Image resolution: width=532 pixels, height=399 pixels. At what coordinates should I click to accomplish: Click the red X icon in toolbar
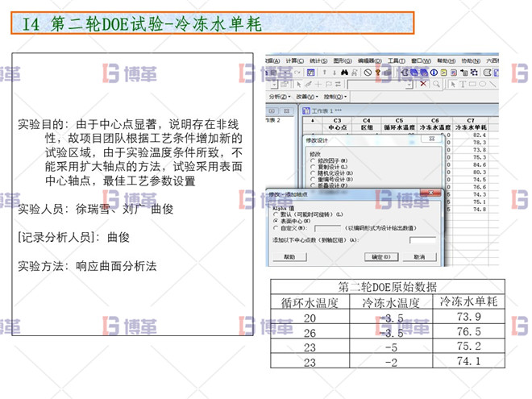422,84
